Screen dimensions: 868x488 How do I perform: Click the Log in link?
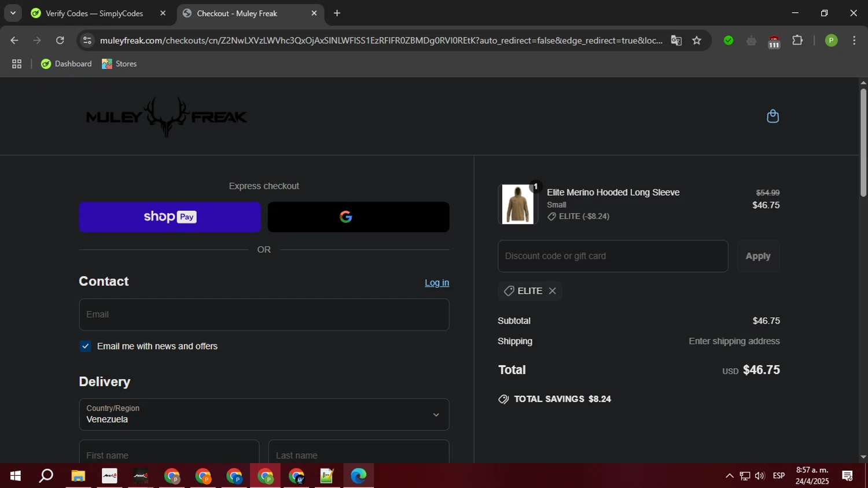click(x=437, y=282)
